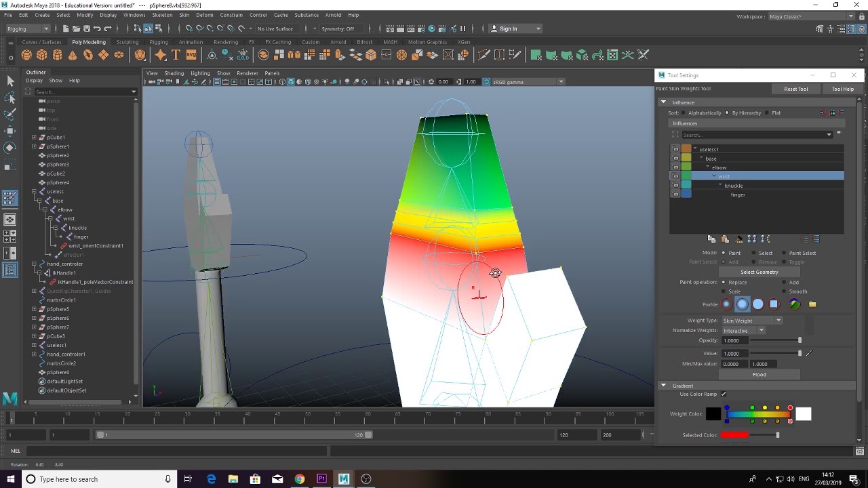Switch to the Animation shelf tab
Screen dimensions: 868x488
(x=191, y=42)
